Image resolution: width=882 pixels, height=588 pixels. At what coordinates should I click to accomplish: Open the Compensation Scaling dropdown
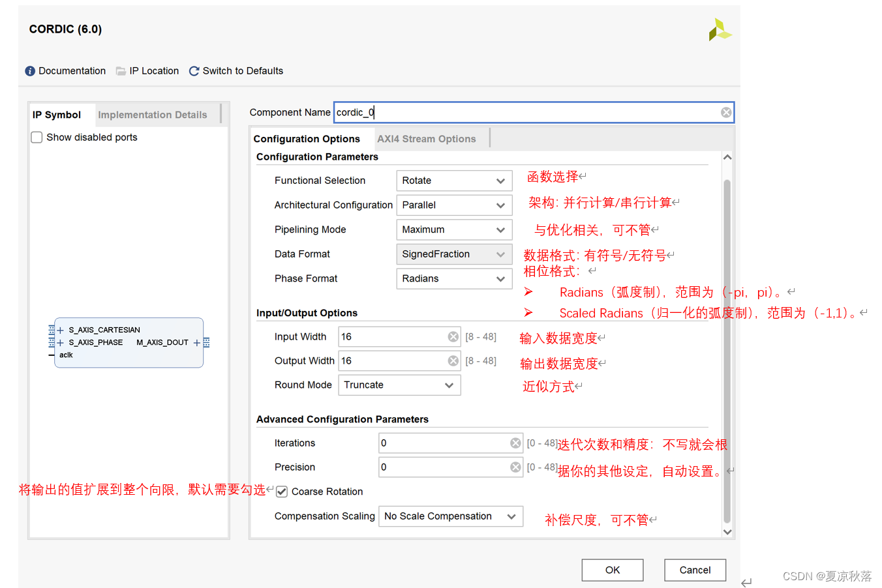coord(451,516)
